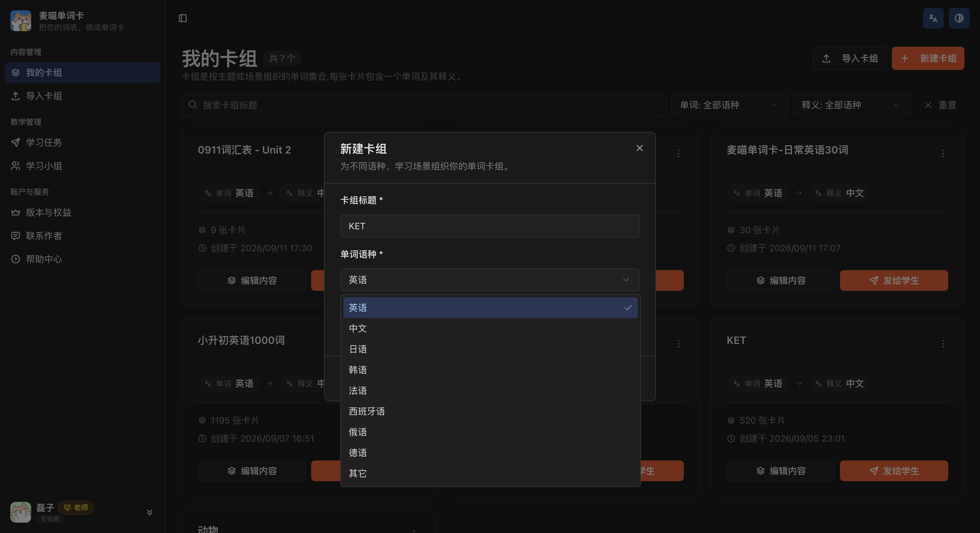Reset filters with the 重置 button

tap(940, 105)
